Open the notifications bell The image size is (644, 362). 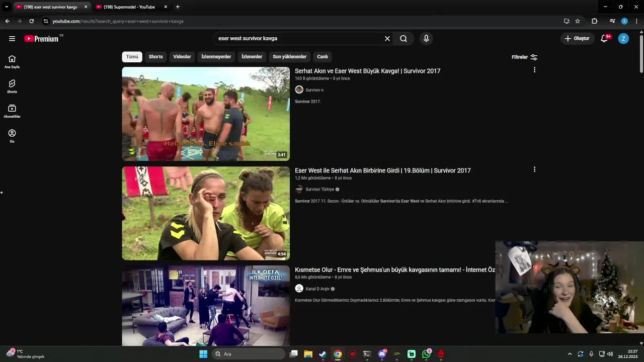pyautogui.click(x=605, y=39)
